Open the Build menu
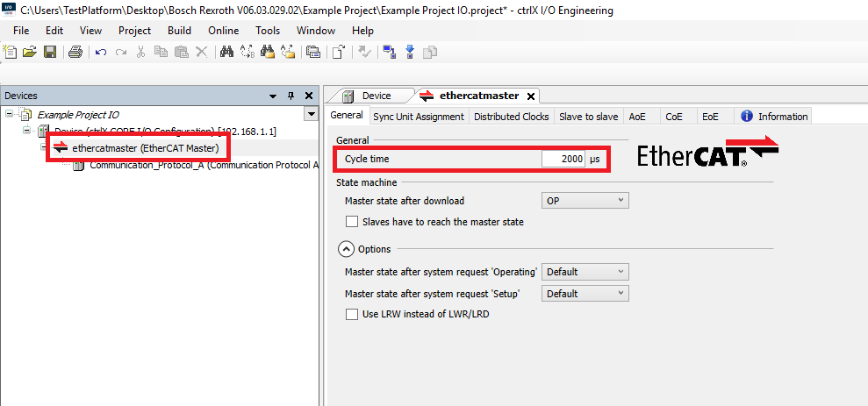Screen dimensions: 868x406 179,31
